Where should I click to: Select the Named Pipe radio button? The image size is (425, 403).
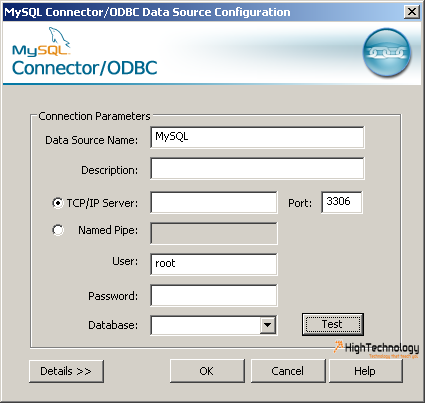tap(58, 230)
